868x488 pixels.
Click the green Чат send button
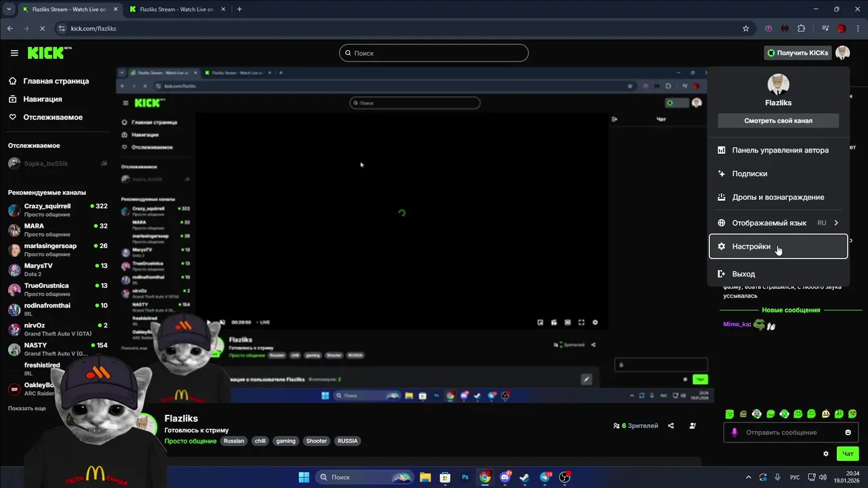(848, 453)
